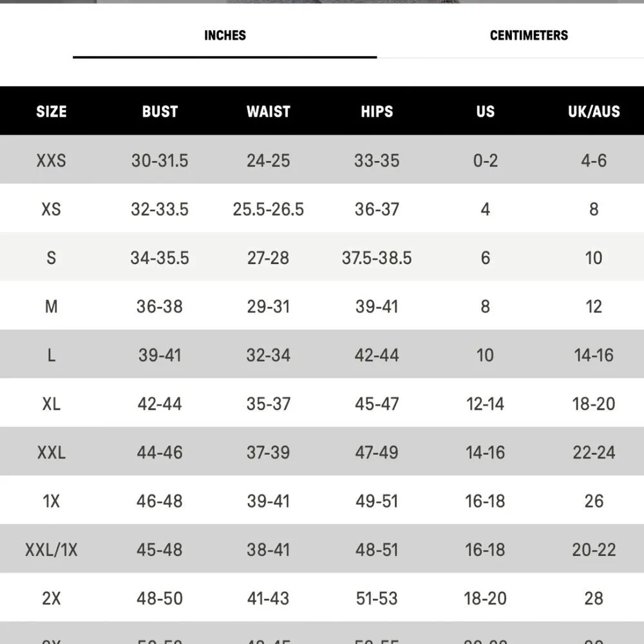Select the XXS size row label
The width and height of the screenshot is (644, 644).
tap(52, 160)
